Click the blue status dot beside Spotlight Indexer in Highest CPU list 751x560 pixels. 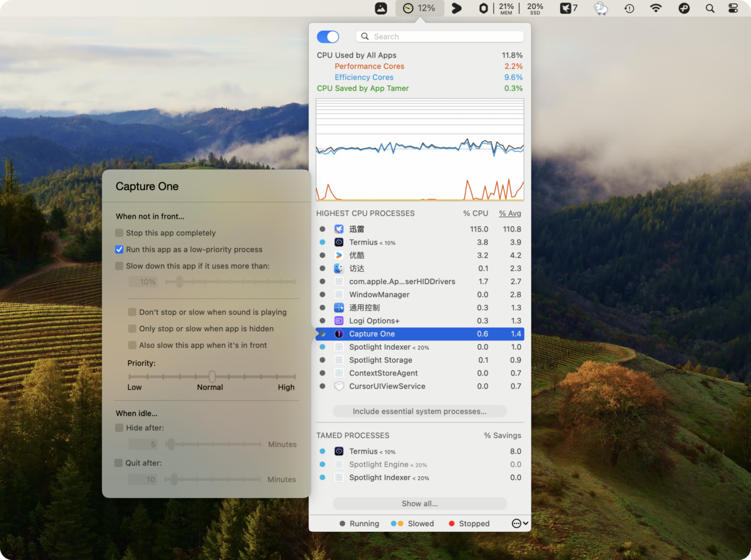click(322, 347)
